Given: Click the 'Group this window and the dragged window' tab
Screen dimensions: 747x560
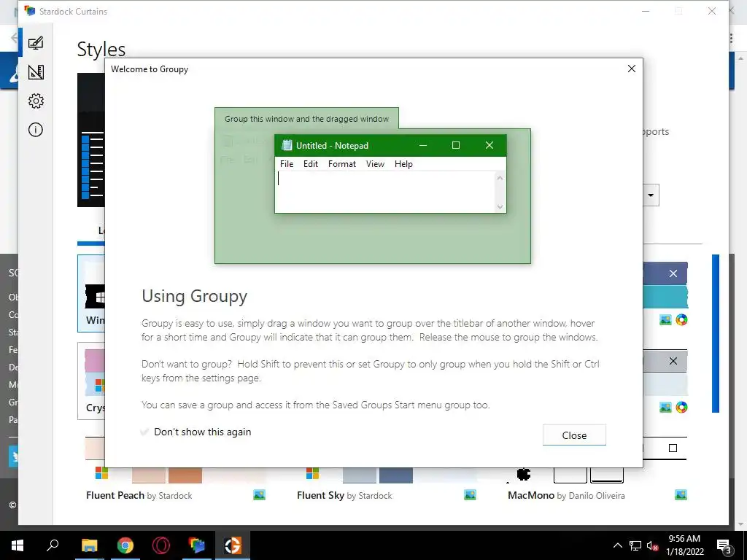Looking at the screenshot, I should click(x=306, y=119).
